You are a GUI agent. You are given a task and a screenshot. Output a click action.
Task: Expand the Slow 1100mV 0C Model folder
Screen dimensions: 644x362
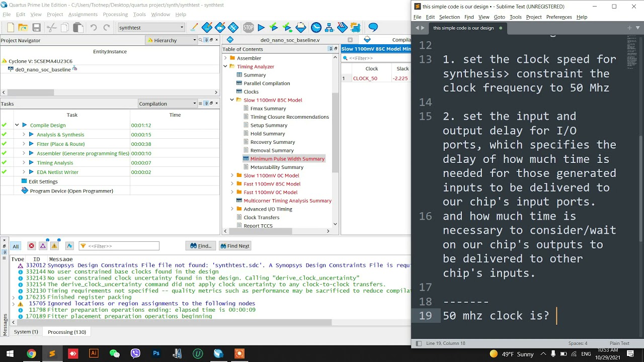[232, 175]
